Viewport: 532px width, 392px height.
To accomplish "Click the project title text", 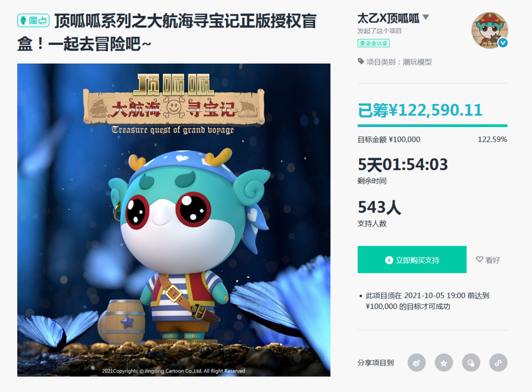I will click(167, 33).
